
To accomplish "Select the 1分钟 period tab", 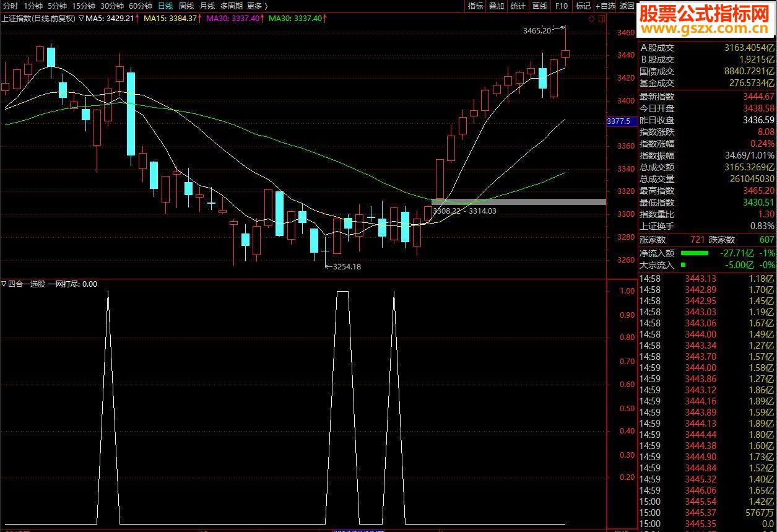I will click(x=33, y=6).
